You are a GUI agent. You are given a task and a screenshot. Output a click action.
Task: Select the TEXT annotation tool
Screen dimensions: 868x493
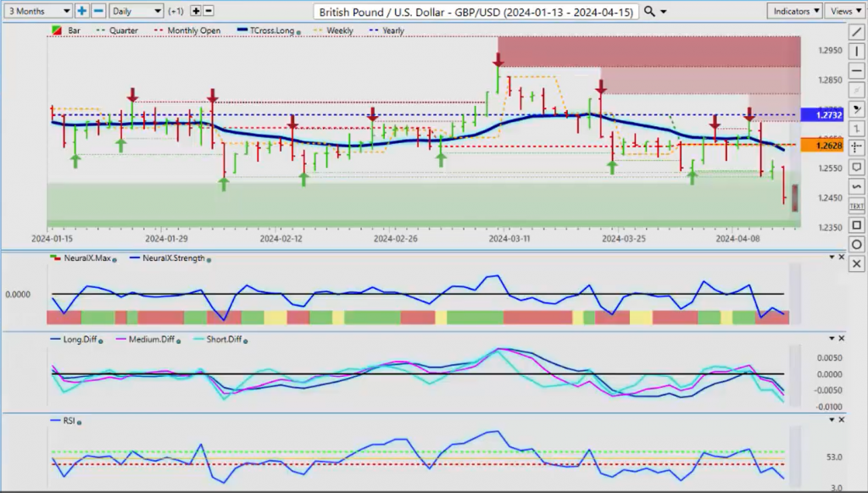pos(856,206)
